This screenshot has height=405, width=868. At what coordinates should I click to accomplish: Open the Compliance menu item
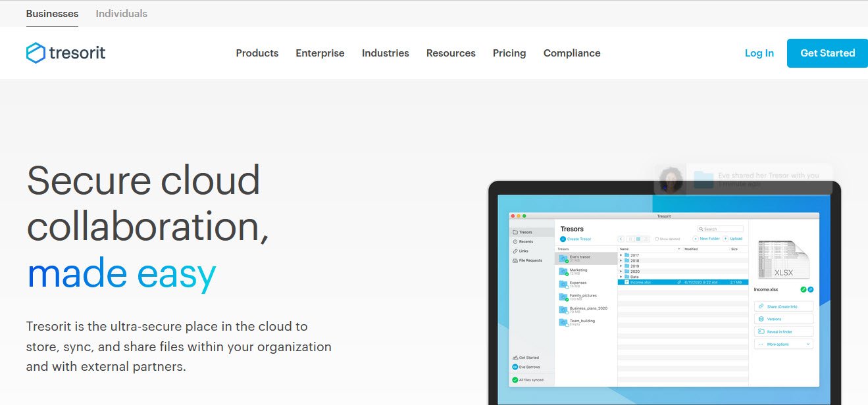572,53
